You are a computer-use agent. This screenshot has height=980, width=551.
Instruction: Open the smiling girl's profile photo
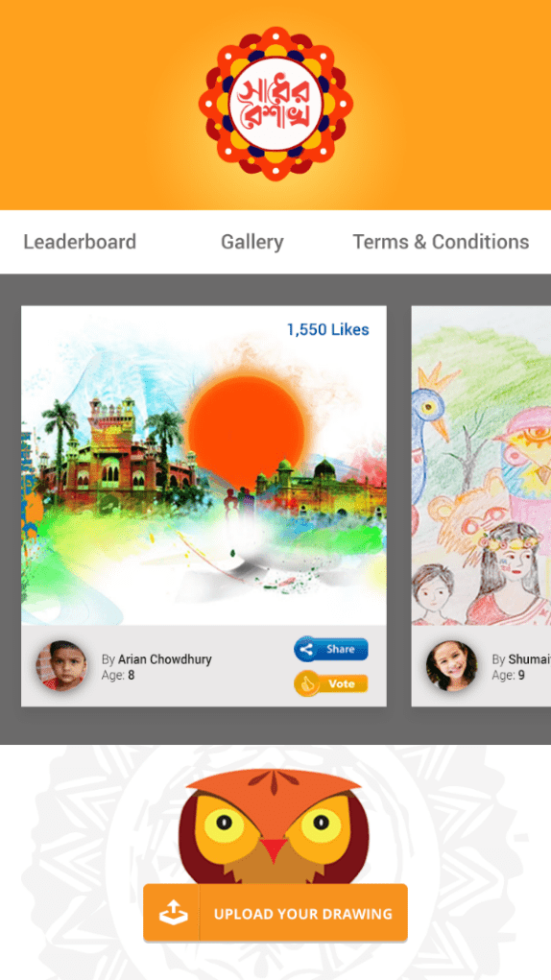coord(451,665)
